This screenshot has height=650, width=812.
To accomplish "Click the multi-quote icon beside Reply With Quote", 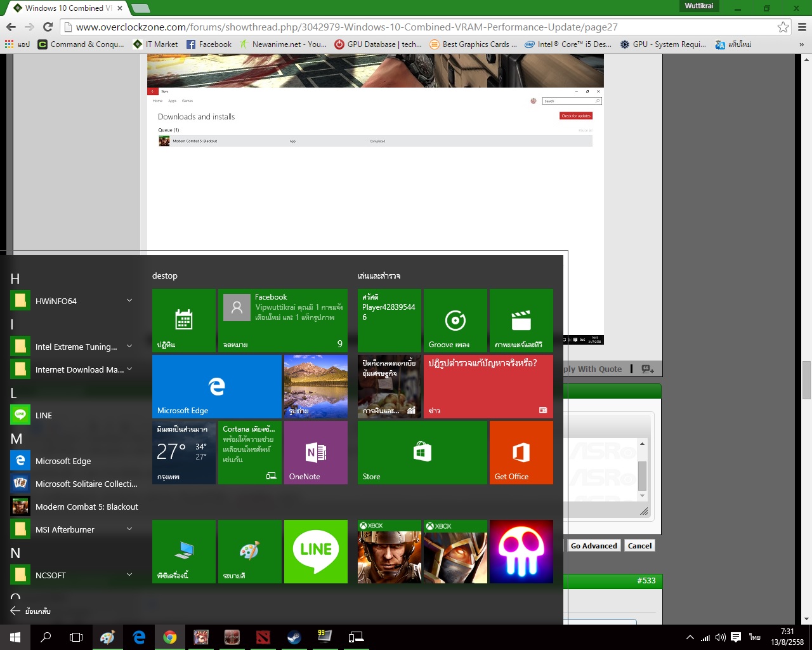I will 647,369.
